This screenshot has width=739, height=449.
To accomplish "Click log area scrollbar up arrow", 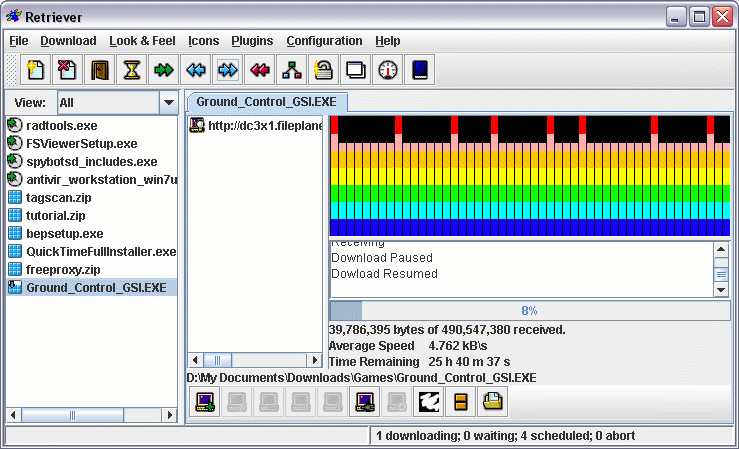I will 721,249.
